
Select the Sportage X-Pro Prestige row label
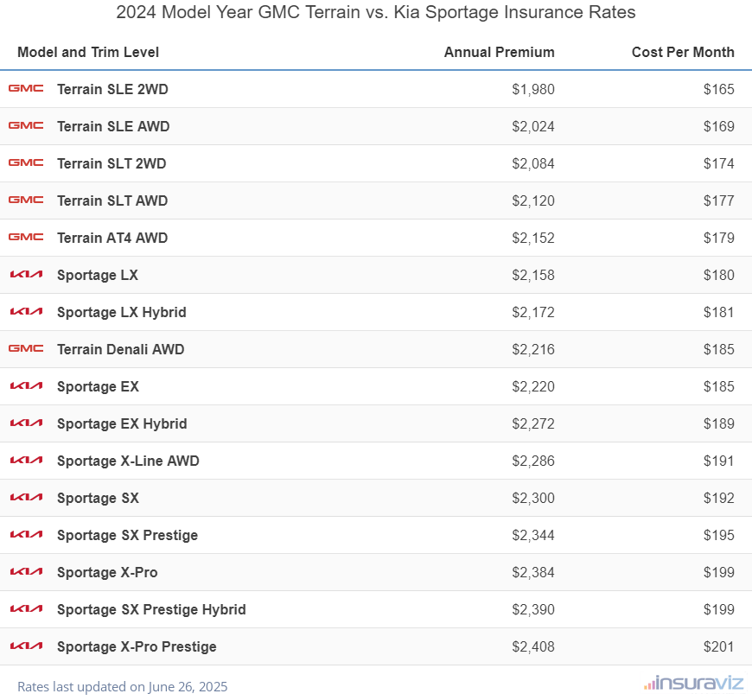coord(137,646)
